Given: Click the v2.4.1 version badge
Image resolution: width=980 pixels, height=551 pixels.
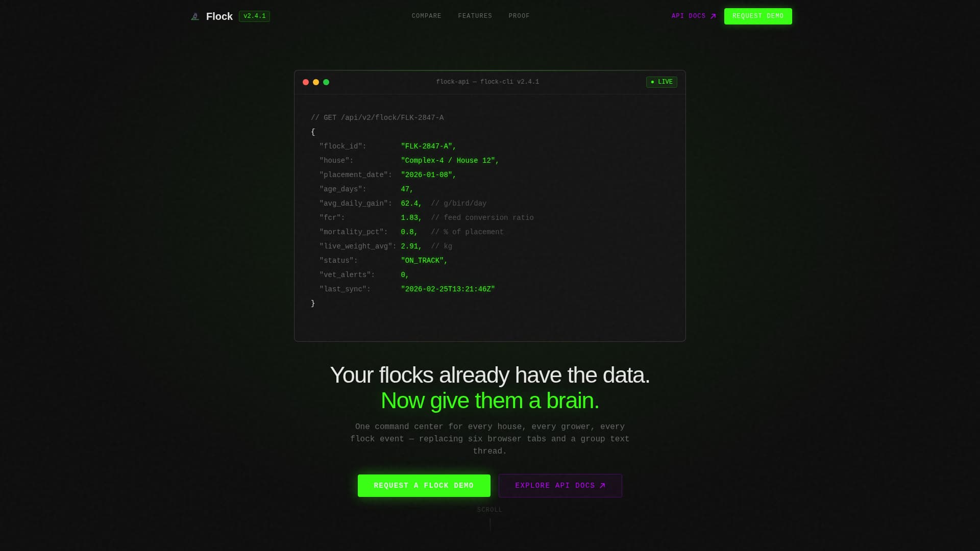Looking at the screenshot, I should pyautogui.click(x=254, y=16).
